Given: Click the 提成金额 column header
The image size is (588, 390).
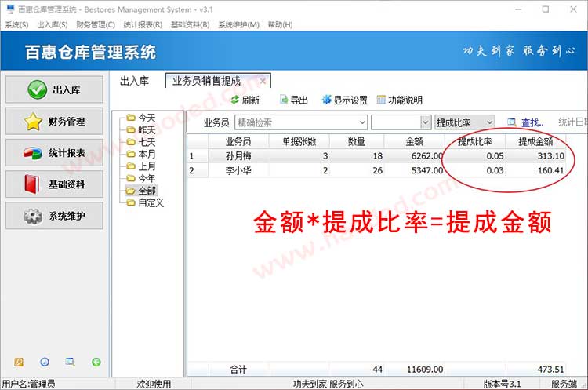Looking at the screenshot, I should (x=535, y=141).
